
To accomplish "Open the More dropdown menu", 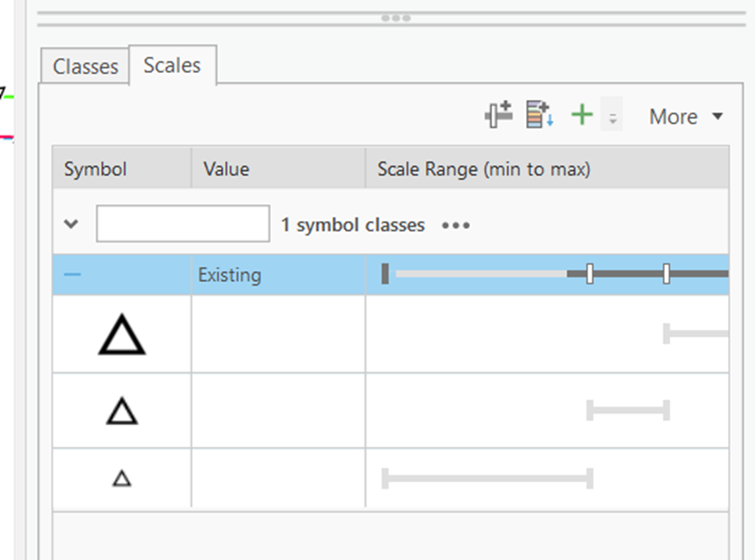I will coord(685,117).
